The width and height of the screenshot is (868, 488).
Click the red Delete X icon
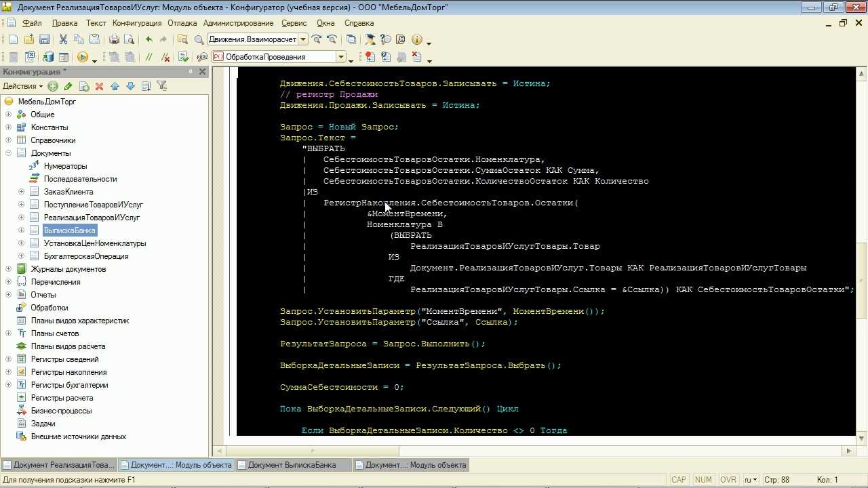99,86
